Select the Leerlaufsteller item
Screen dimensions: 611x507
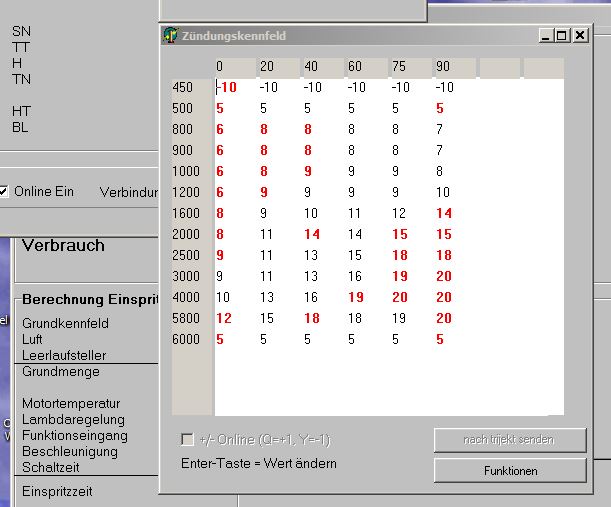pos(63,355)
